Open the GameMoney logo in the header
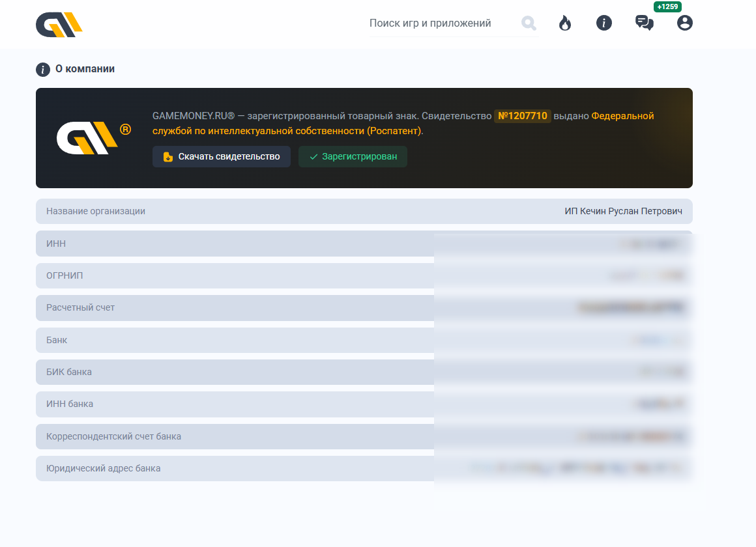756x547 pixels. click(59, 25)
